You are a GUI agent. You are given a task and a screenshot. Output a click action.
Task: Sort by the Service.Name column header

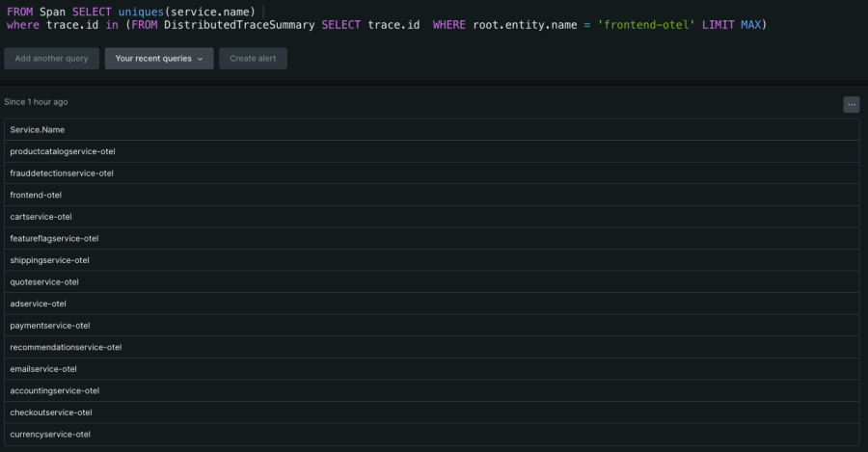(x=38, y=129)
